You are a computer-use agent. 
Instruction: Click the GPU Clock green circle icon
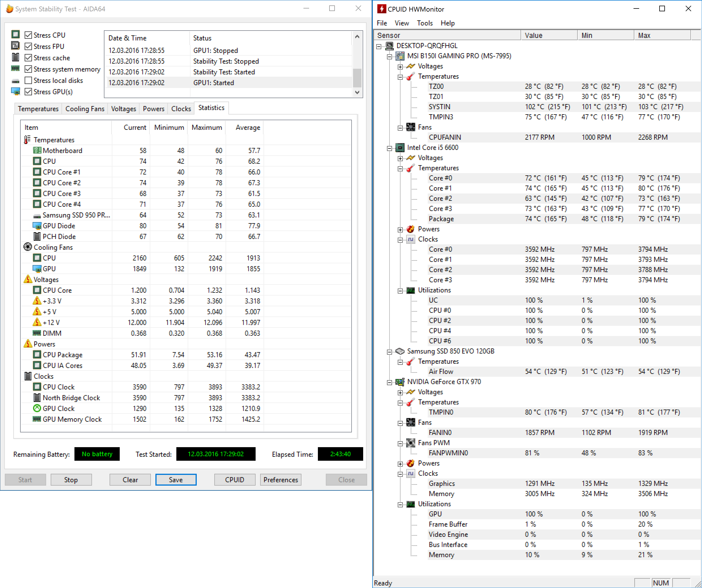coord(37,408)
